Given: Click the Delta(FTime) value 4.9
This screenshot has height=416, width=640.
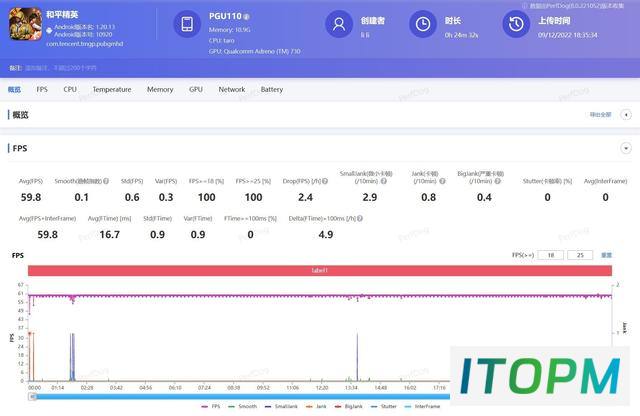Looking at the screenshot, I should [326, 235].
